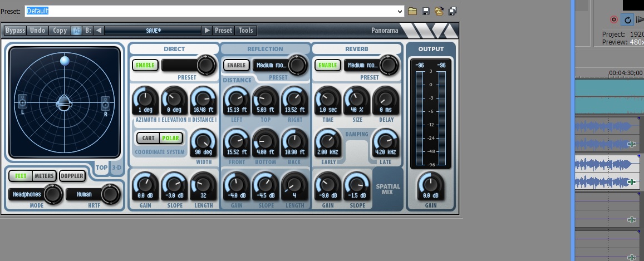
Task: Select CART coordinate system
Action: (148, 138)
